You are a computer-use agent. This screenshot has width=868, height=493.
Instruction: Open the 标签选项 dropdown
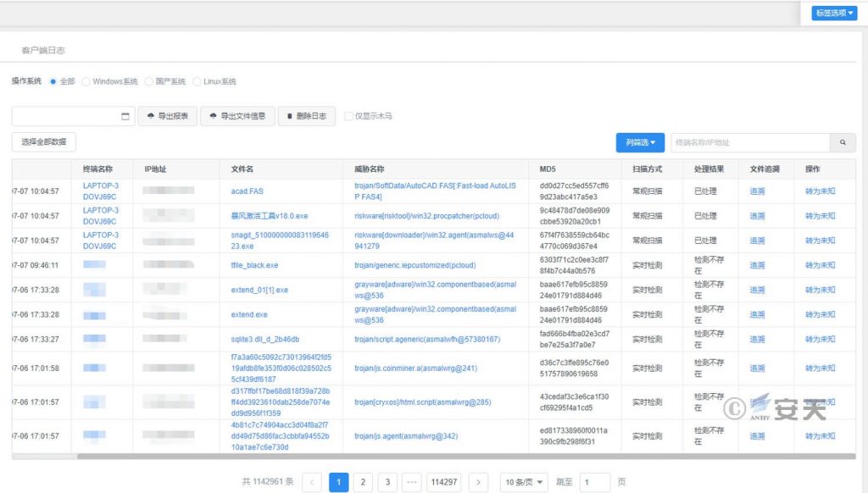834,13
